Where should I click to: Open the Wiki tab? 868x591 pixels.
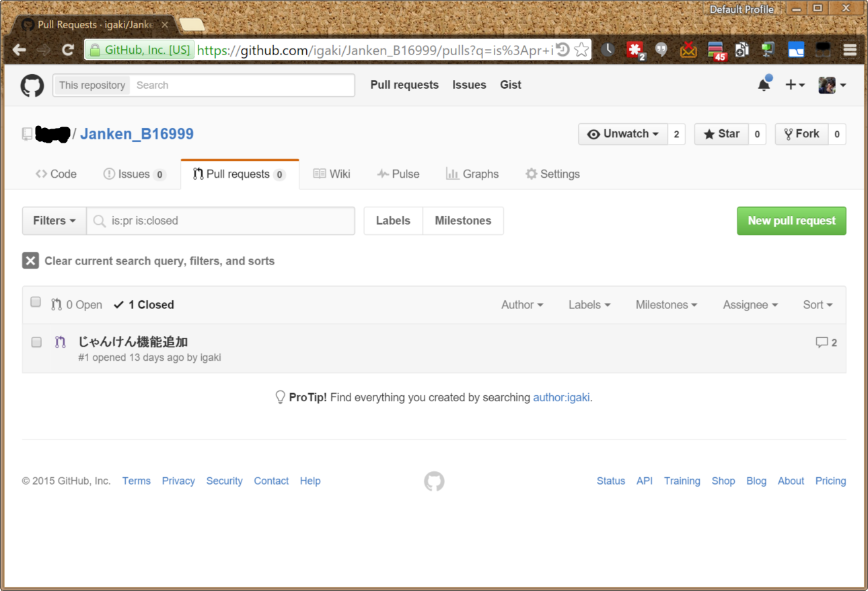[332, 174]
